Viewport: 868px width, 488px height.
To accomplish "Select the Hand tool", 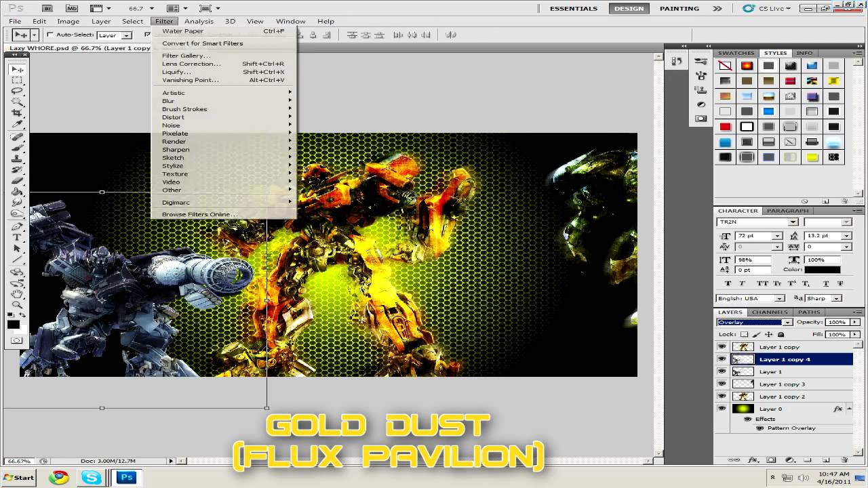I will tap(18, 294).
